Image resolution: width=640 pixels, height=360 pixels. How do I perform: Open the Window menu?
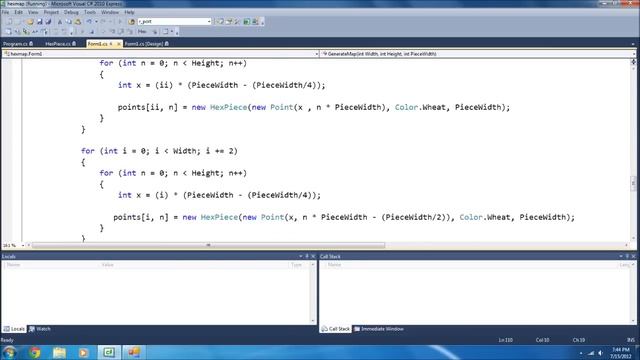[110, 12]
